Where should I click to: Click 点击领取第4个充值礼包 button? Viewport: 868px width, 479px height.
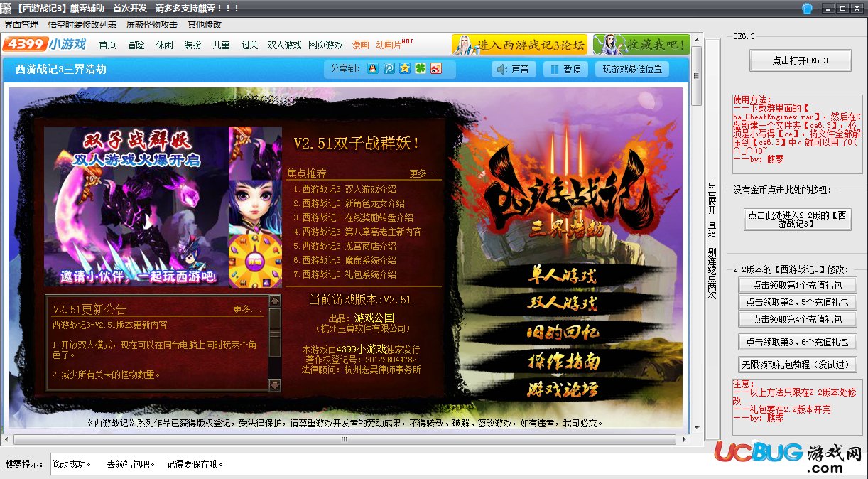(798, 319)
